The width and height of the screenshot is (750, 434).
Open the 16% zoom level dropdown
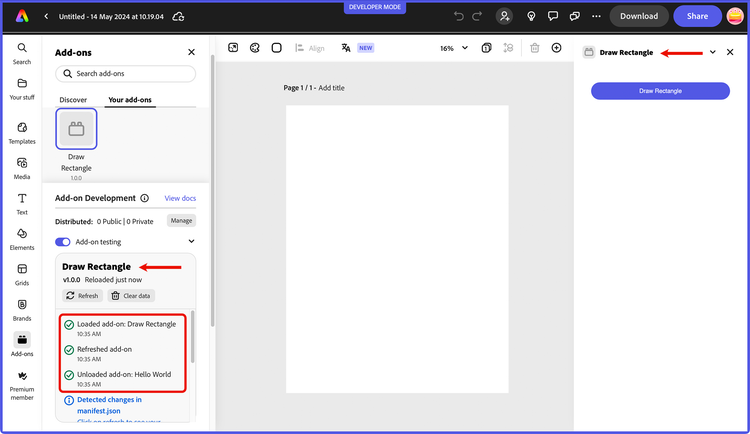click(452, 48)
